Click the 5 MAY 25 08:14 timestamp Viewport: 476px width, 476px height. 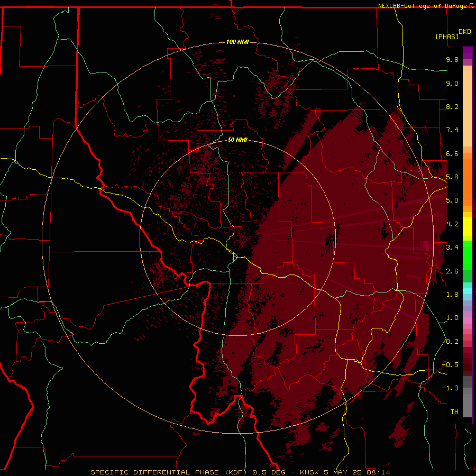(x=356, y=472)
